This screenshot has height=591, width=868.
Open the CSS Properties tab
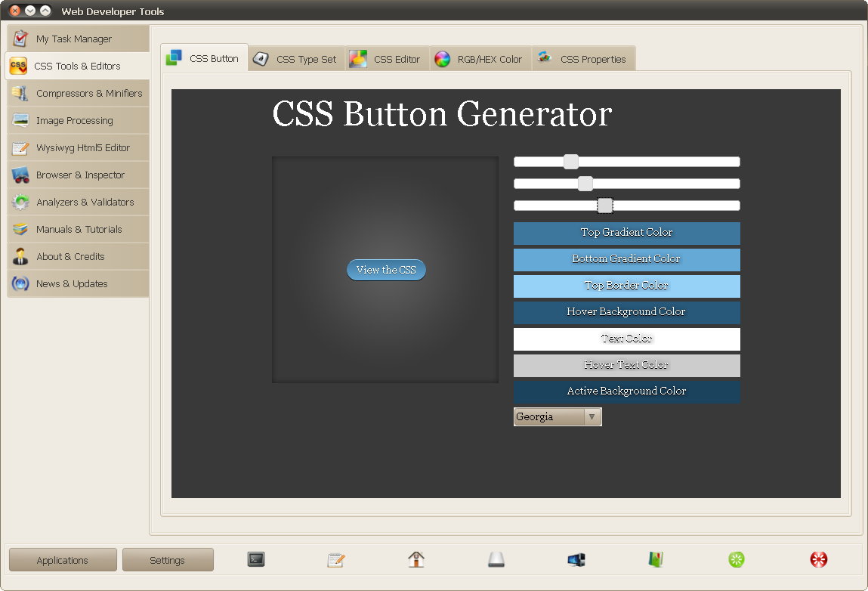point(583,59)
